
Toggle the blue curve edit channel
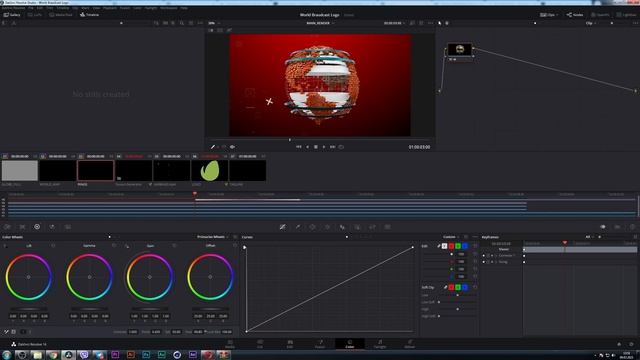click(465, 246)
